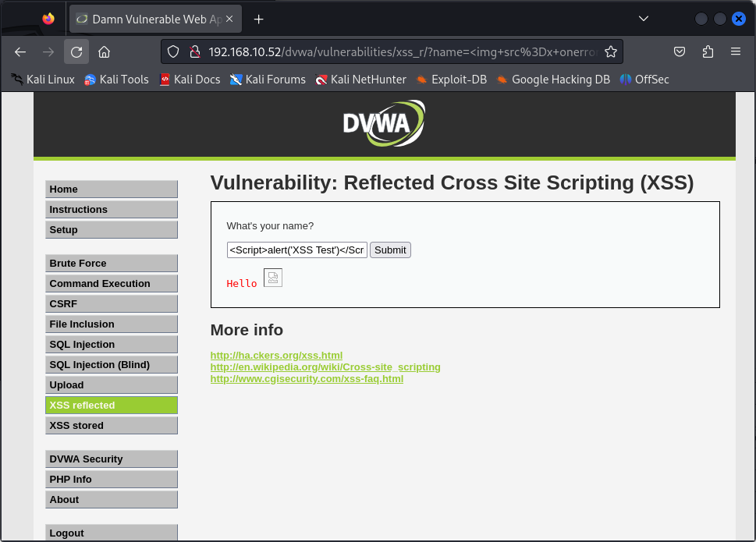
Task: Open the Brute Force menu item
Action: click(112, 263)
